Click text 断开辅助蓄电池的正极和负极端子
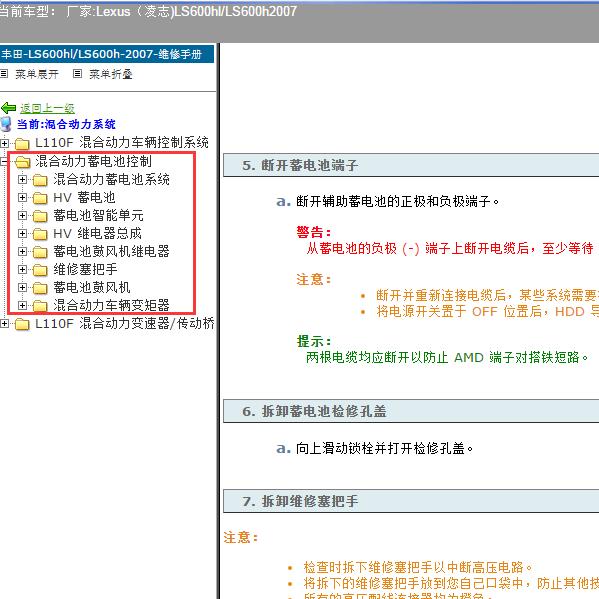 coord(397,201)
